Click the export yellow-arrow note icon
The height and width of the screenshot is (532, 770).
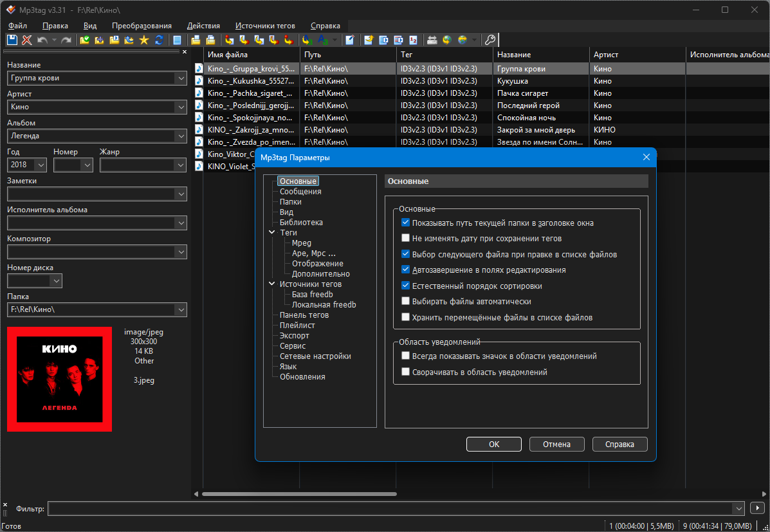[x=369, y=40]
